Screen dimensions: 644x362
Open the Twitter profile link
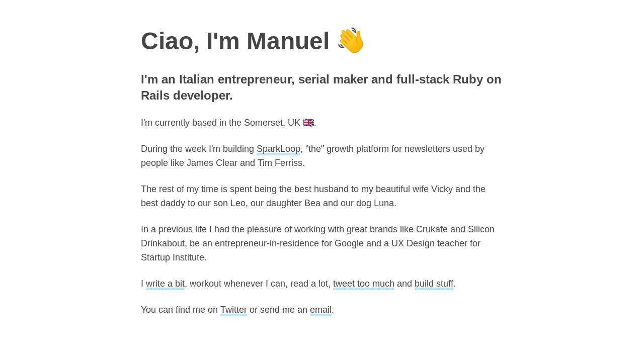pos(233,310)
